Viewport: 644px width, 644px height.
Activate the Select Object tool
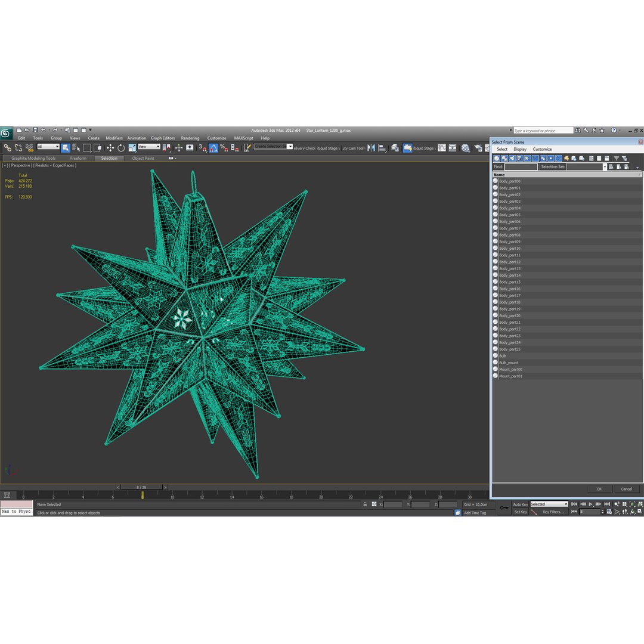[66, 147]
